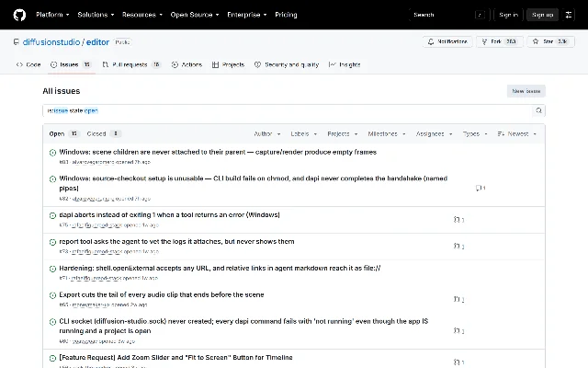
Task: Click the search magnifier icon in issues filter
Action: coord(538,110)
